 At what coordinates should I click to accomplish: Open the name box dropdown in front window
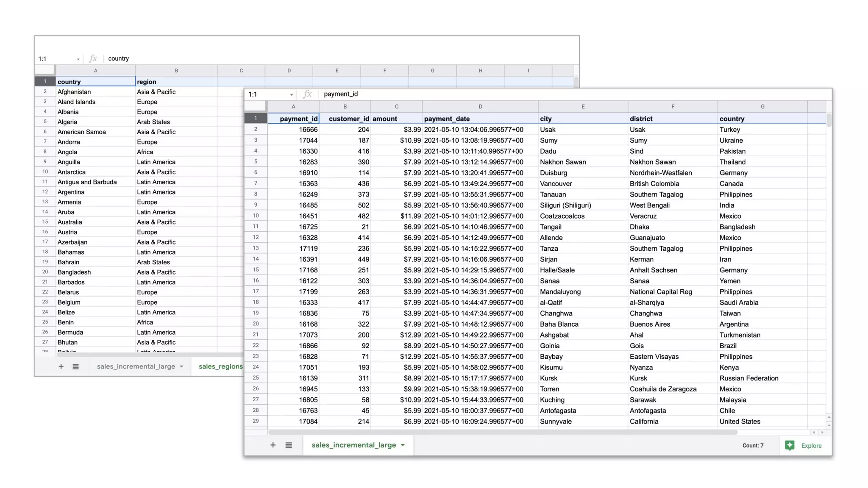(292, 94)
